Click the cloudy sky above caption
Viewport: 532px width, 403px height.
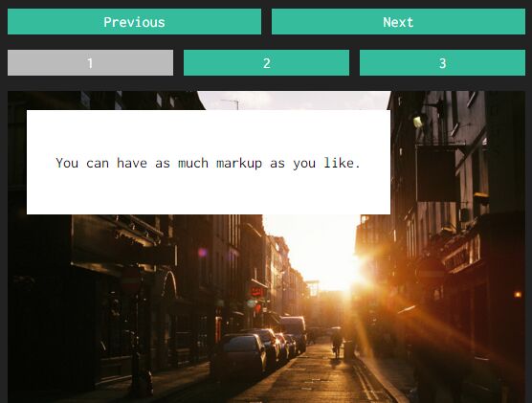(295, 101)
